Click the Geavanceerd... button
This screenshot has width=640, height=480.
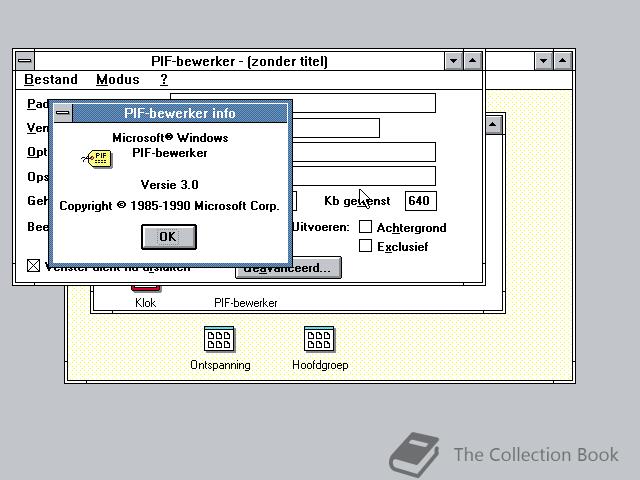[x=288, y=268]
